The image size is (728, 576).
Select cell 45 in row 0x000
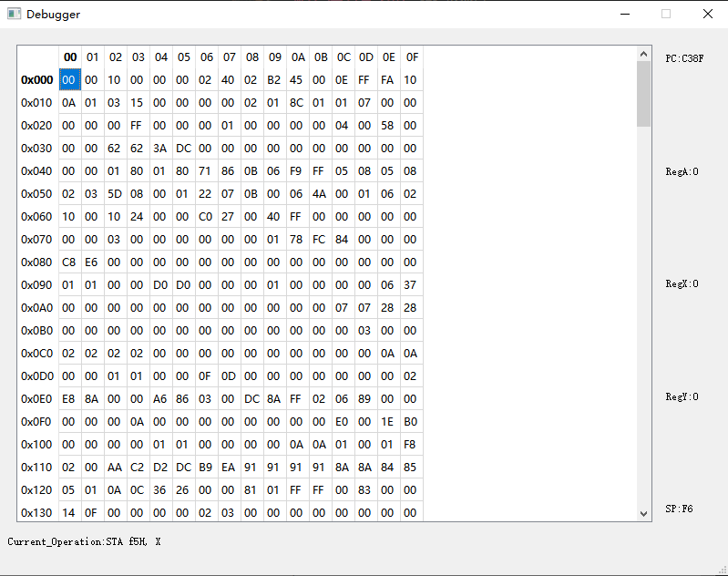(x=298, y=80)
